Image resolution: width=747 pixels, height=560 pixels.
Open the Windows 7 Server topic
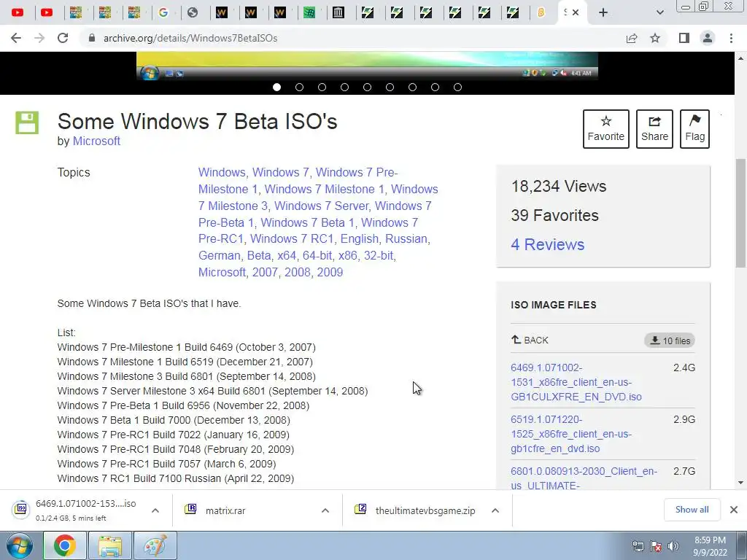[322, 206]
